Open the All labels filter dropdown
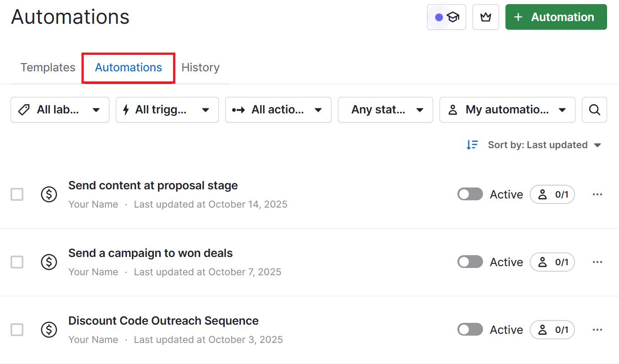 [x=60, y=110]
